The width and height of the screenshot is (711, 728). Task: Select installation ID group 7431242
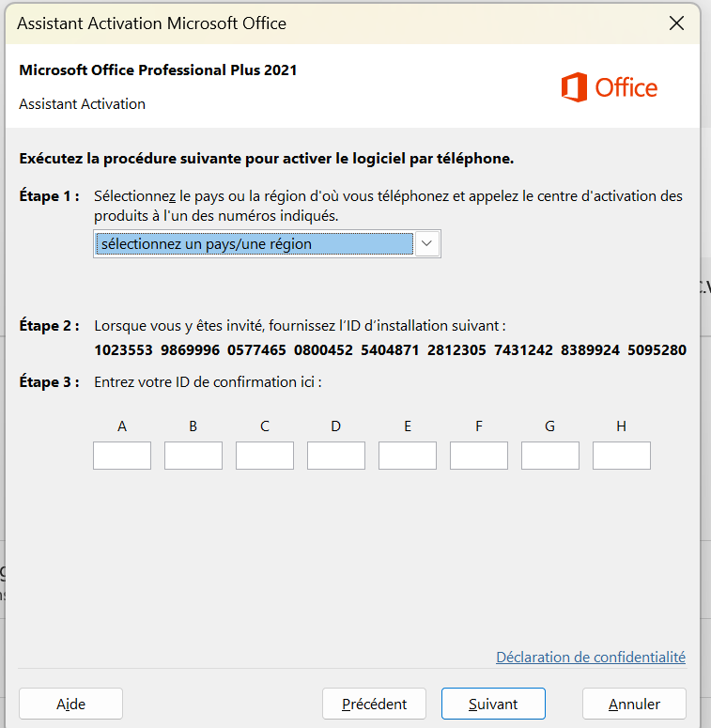pos(523,350)
